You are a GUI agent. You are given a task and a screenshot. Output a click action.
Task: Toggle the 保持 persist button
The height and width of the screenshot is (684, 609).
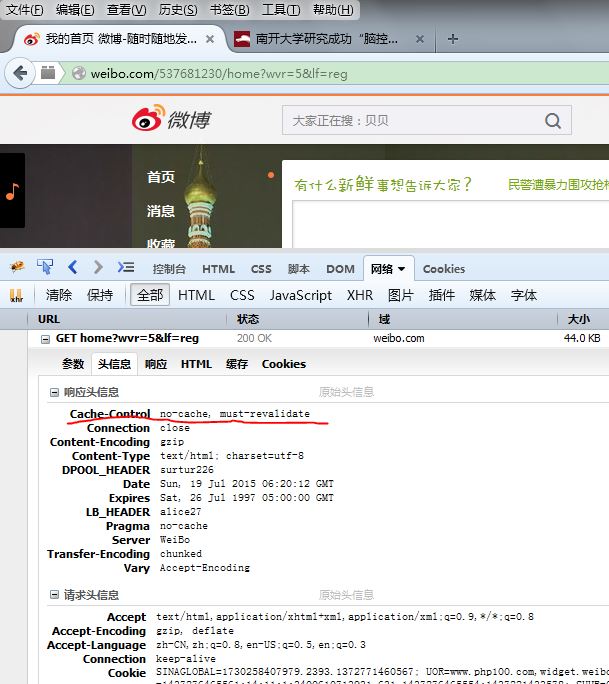tap(100, 295)
